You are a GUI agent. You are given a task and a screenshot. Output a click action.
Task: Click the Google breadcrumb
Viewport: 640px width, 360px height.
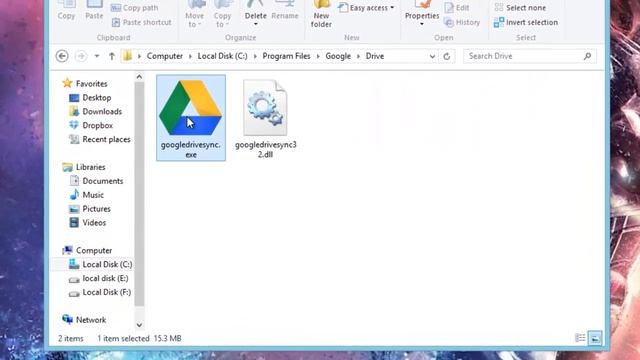[338, 56]
